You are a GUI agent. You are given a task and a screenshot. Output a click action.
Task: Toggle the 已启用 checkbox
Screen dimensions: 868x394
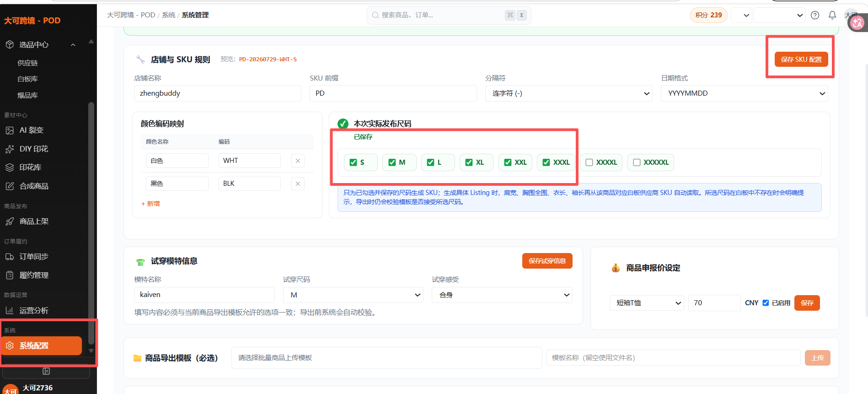coord(766,303)
